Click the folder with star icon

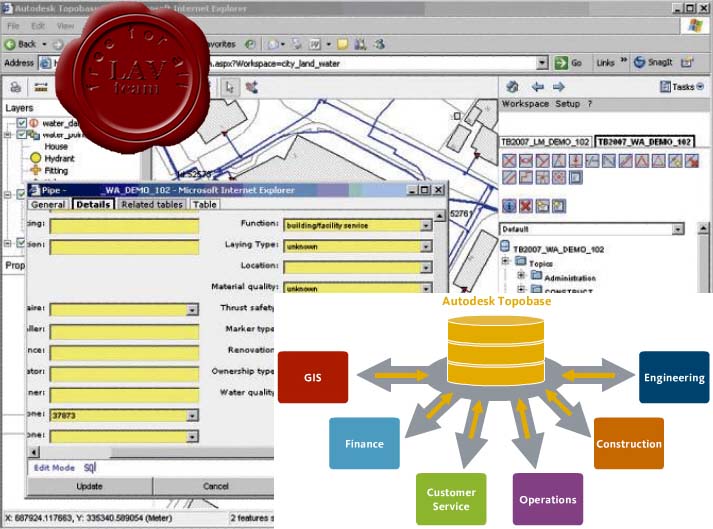point(542,206)
